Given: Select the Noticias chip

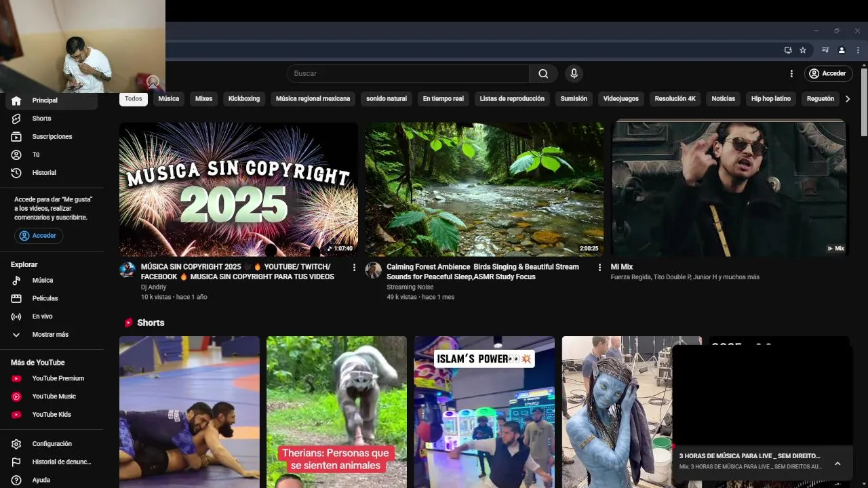Looking at the screenshot, I should click(724, 99).
